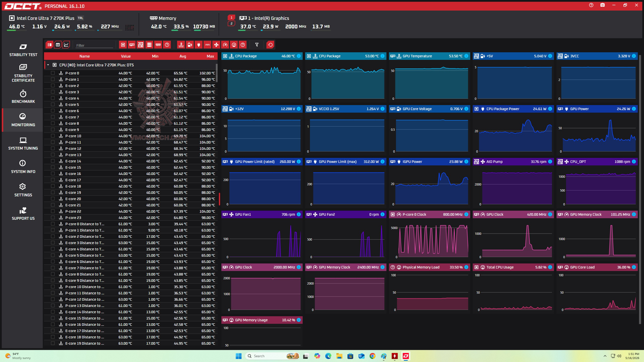Show info for the +12V graph
644x362 pixels.
coord(299,109)
